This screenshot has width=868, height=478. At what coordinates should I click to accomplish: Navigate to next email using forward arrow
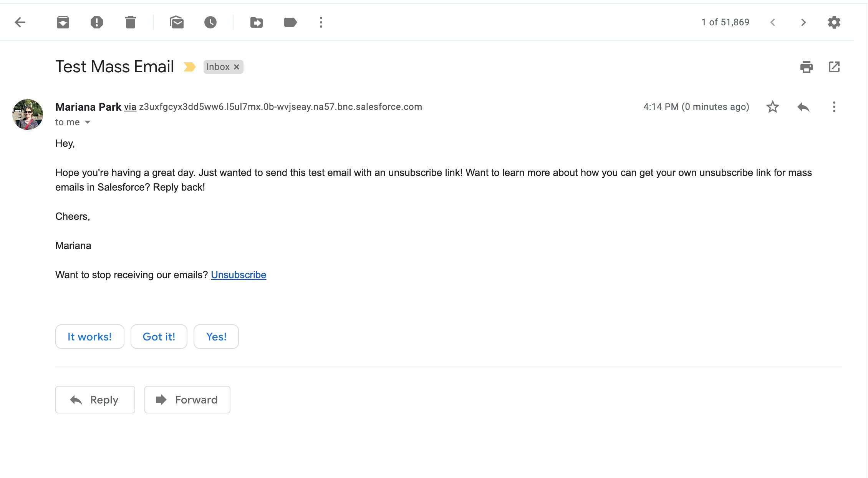click(x=802, y=22)
